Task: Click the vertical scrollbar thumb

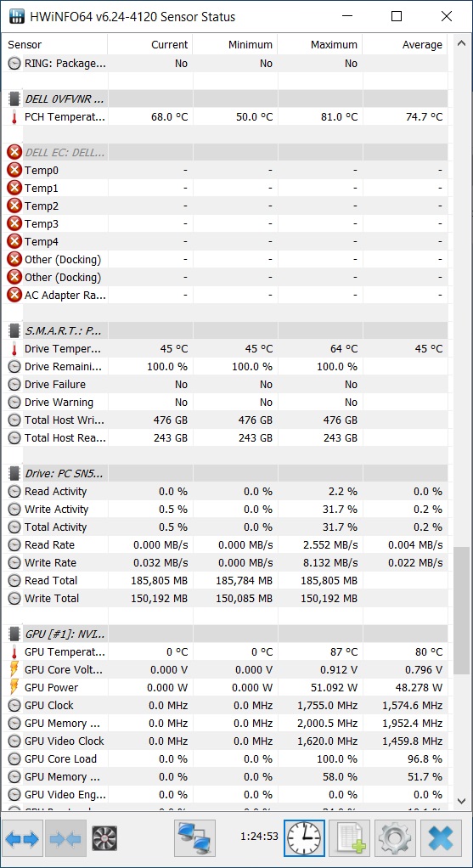Action: point(461,612)
